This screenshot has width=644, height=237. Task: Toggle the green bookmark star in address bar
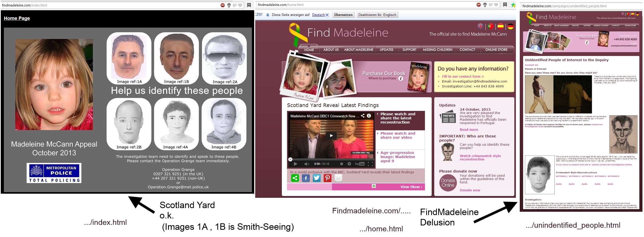pos(513,5)
